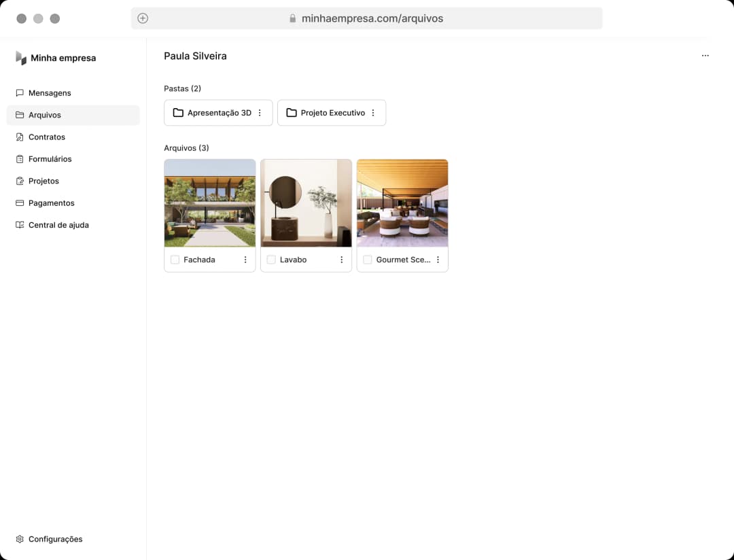Click the Minha empresa logo
This screenshot has width=734, height=560.
(x=56, y=58)
